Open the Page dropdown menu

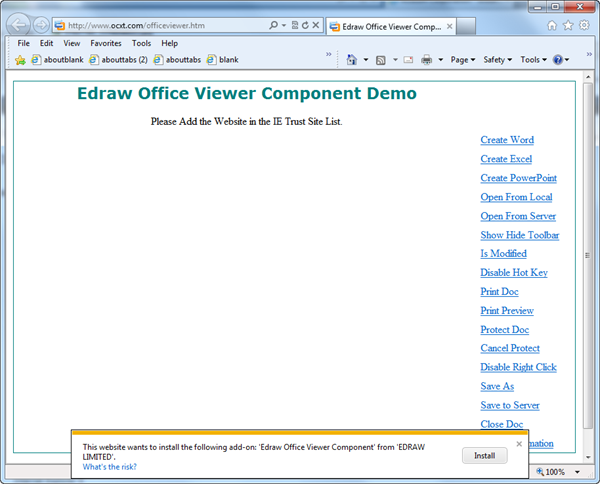click(x=463, y=60)
